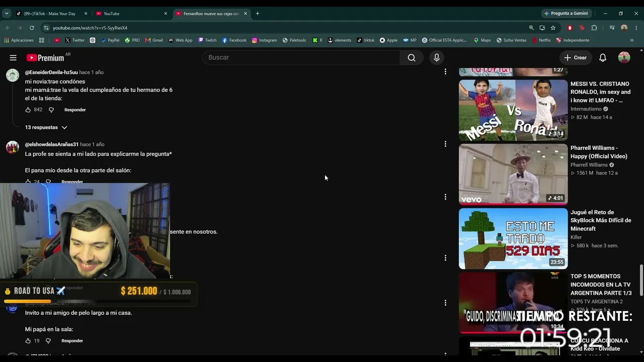This screenshot has height=362, width=644.
Task: Close the Fernanfloo video tab
Action: [246, 14]
